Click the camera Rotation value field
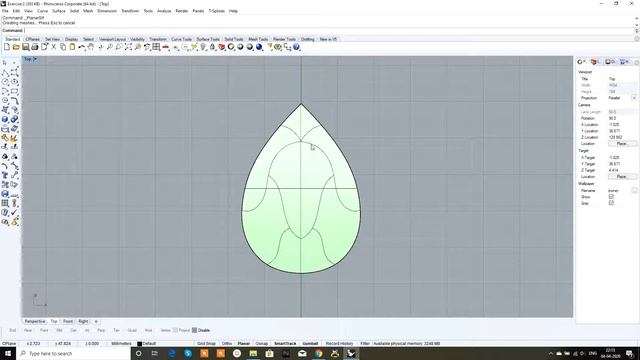640x360 pixels. click(622, 118)
